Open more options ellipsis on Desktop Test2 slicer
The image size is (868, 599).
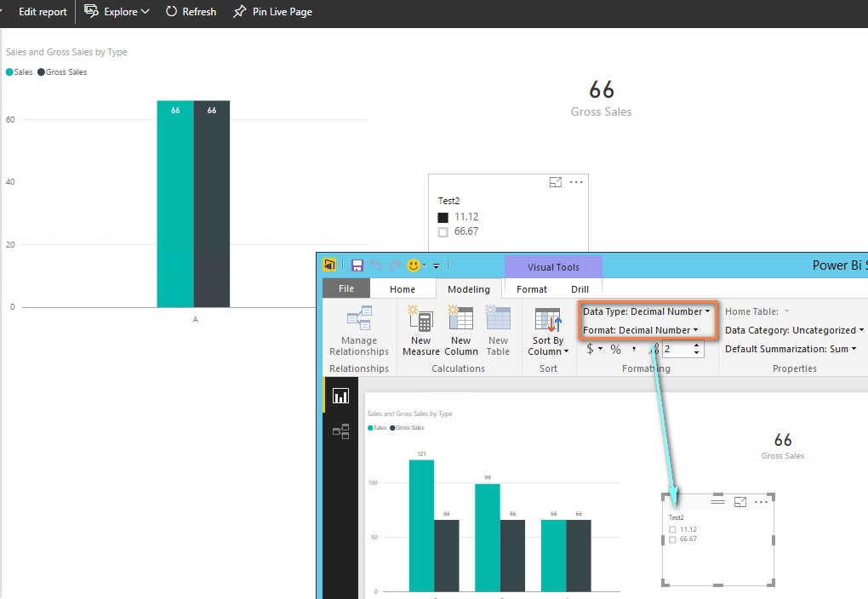coord(761,502)
